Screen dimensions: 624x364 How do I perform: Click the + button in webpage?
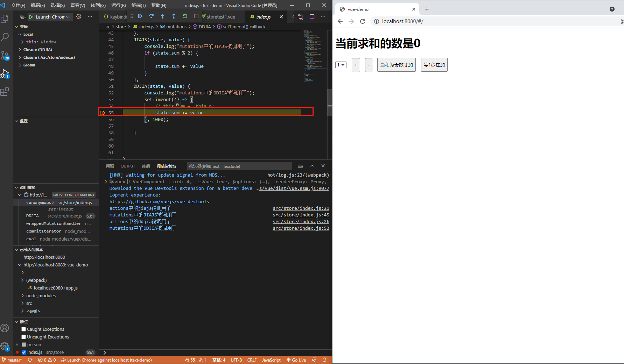pos(356,65)
